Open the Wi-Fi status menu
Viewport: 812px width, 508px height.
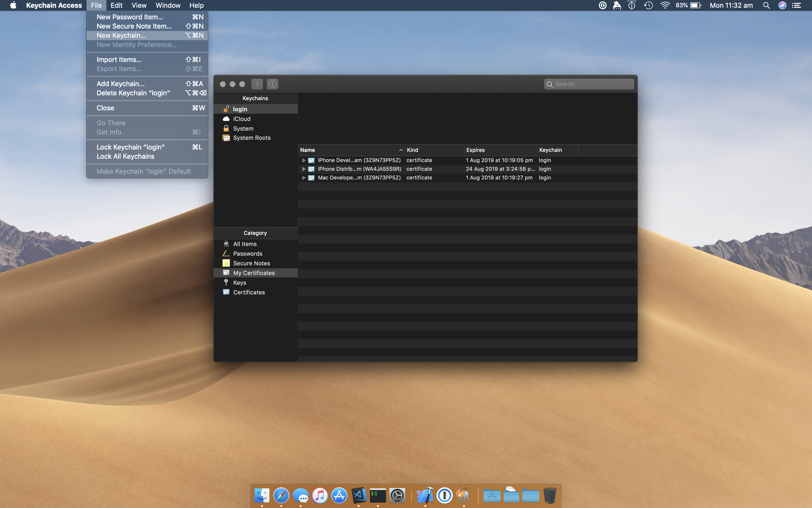[665, 5]
